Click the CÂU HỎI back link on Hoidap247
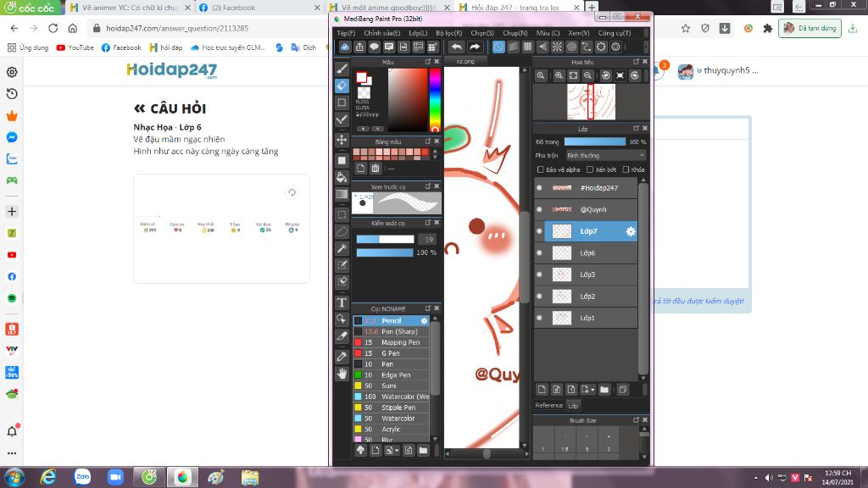 click(170, 108)
